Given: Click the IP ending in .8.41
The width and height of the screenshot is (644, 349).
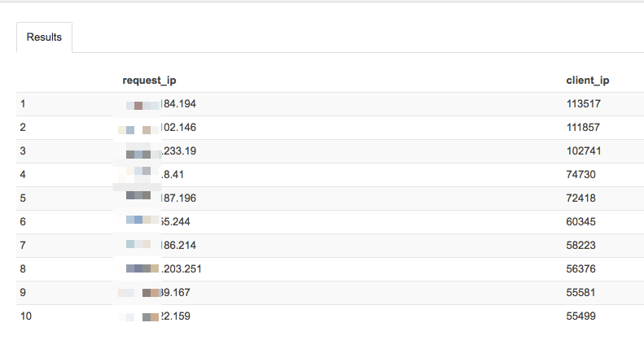Looking at the screenshot, I should click(155, 174).
